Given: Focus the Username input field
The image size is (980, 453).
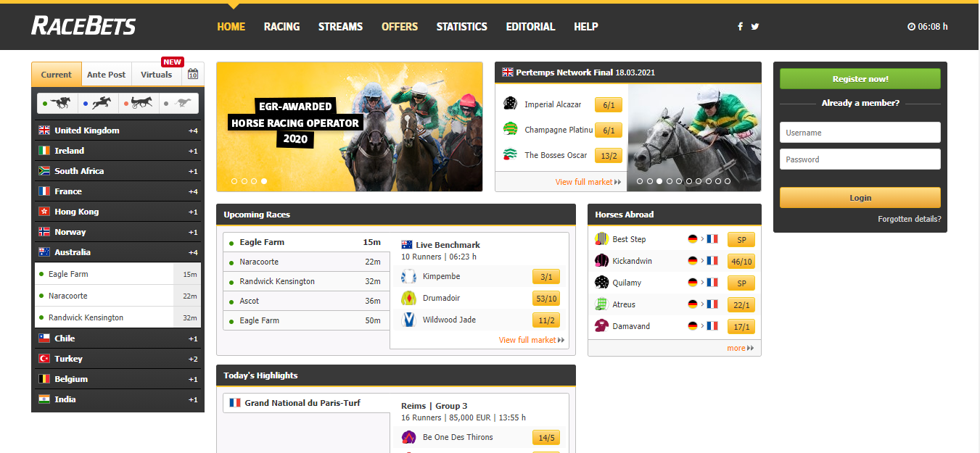Looking at the screenshot, I should pyautogui.click(x=860, y=133).
